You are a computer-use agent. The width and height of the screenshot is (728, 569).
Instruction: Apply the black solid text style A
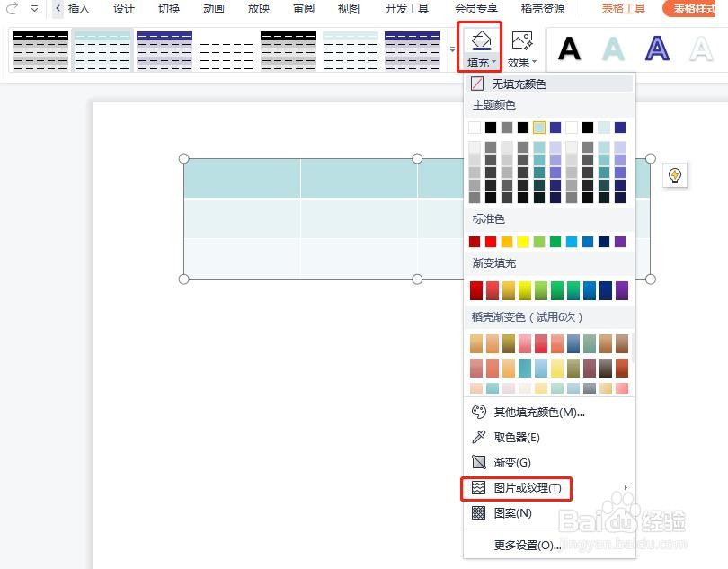click(x=569, y=49)
